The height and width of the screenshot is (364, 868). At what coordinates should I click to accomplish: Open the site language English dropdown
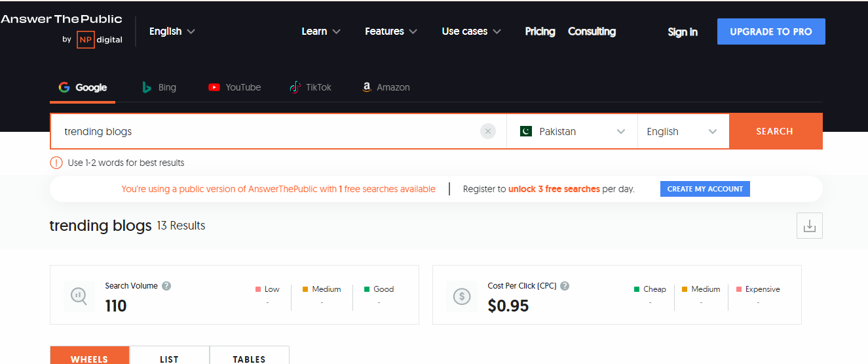tap(172, 31)
